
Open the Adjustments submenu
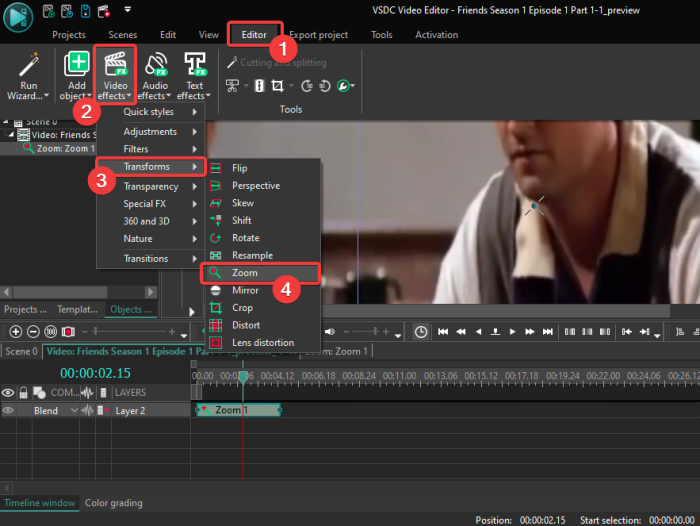[x=151, y=131]
